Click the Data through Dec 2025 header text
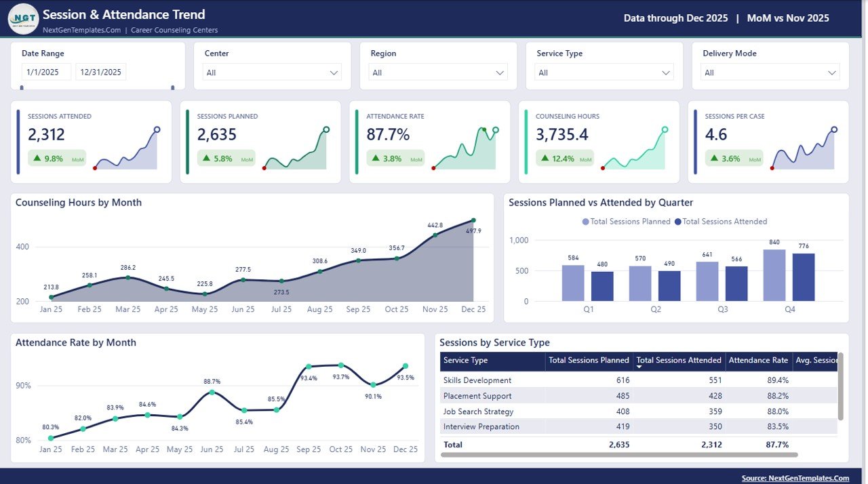The image size is (868, 484). click(x=675, y=18)
